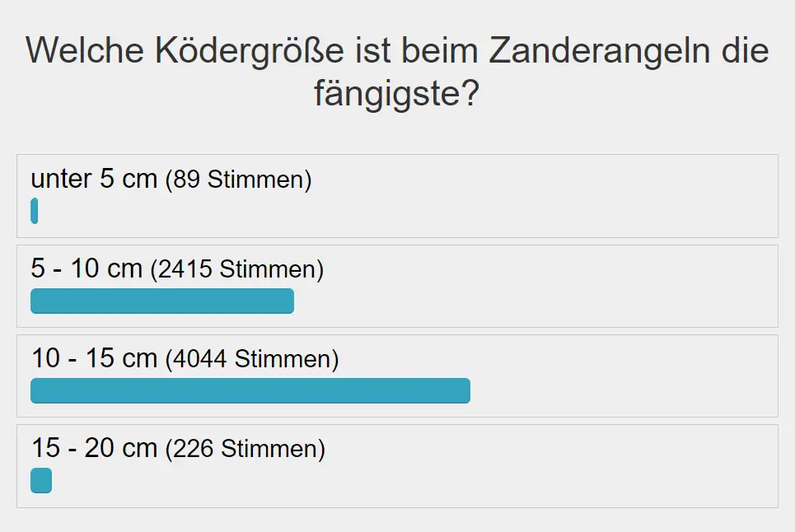
Task: Click the tiny result bar under 'unter 5 cm'
Action: pos(34,211)
